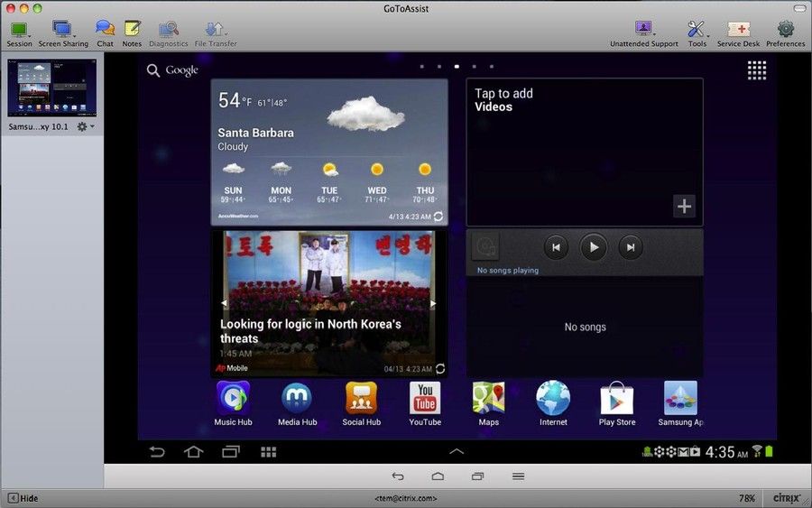The width and height of the screenshot is (812, 508).
Task: Hide the session sidebar panel
Action: (23, 498)
